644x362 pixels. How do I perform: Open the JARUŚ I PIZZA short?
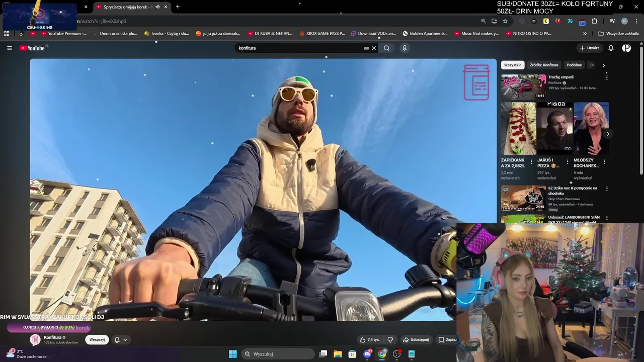(554, 129)
